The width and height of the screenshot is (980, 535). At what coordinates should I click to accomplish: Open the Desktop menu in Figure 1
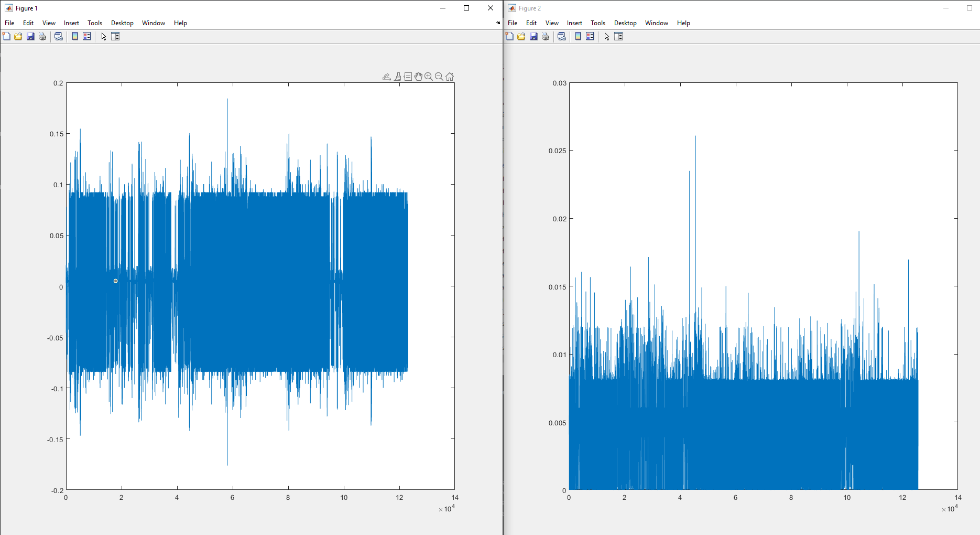[x=122, y=23]
